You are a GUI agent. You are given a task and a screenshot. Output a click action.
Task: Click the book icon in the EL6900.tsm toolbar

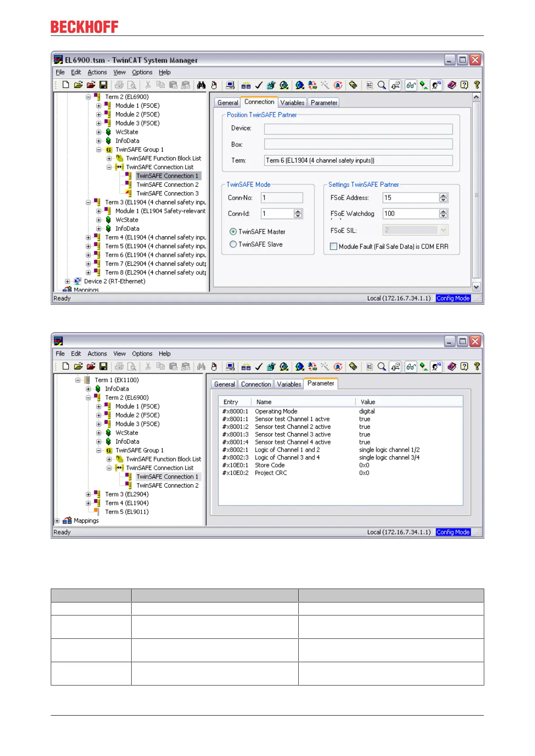452,85
